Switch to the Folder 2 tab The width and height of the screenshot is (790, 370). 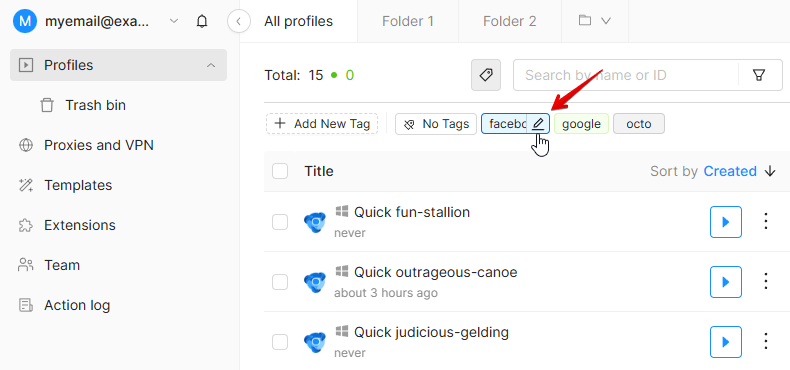[x=509, y=21]
